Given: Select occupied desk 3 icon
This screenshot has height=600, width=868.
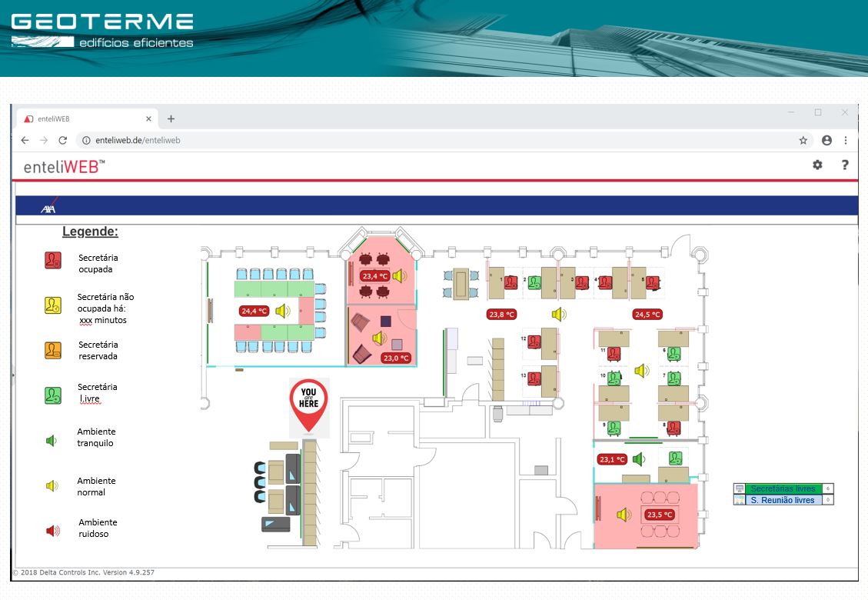Looking at the screenshot, I should [x=581, y=282].
